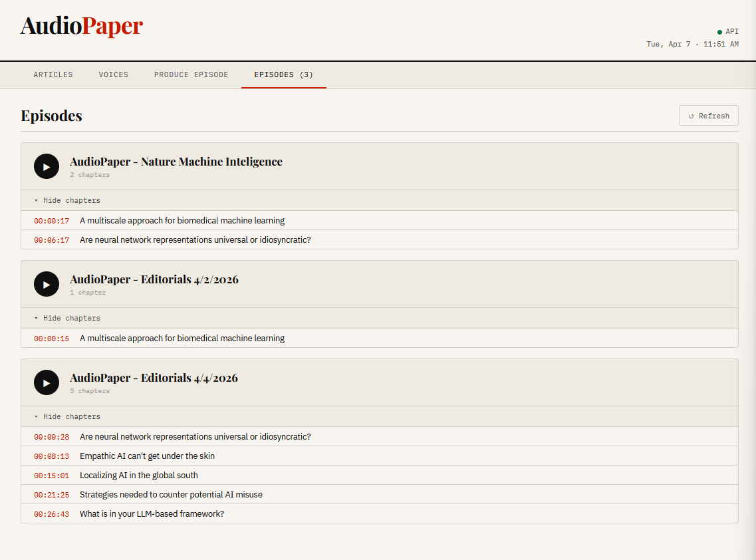The width and height of the screenshot is (756, 560).
Task: Play the Editorials 4/2/2026 episode
Action: pos(47,285)
